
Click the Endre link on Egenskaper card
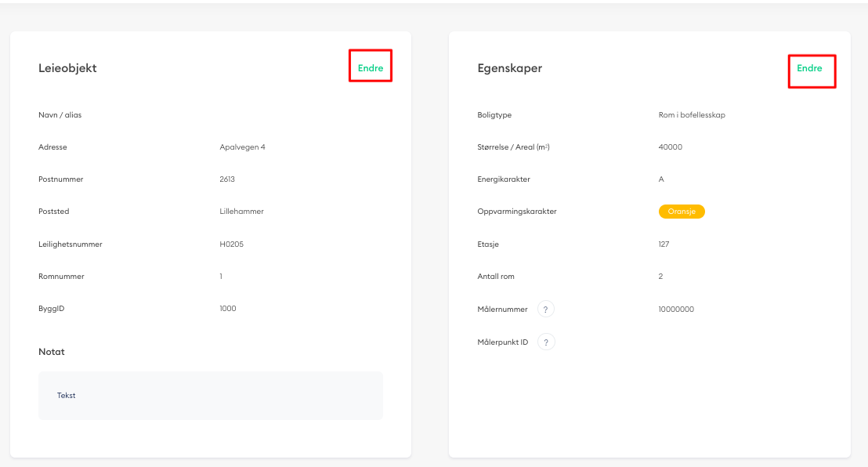tap(811, 69)
